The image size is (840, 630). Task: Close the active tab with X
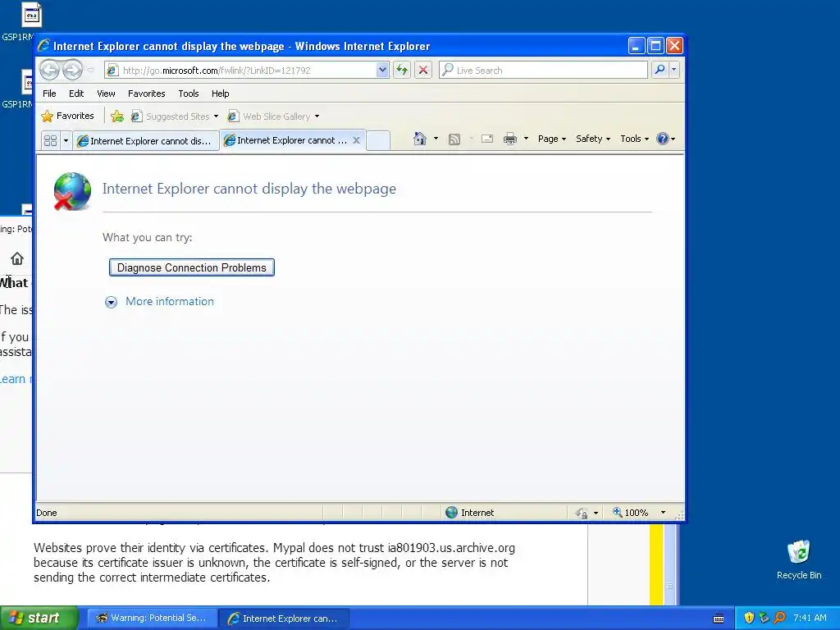356,140
